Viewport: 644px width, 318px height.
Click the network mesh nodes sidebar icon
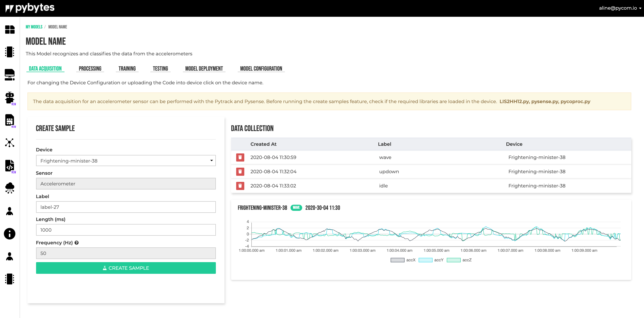pos(10,143)
